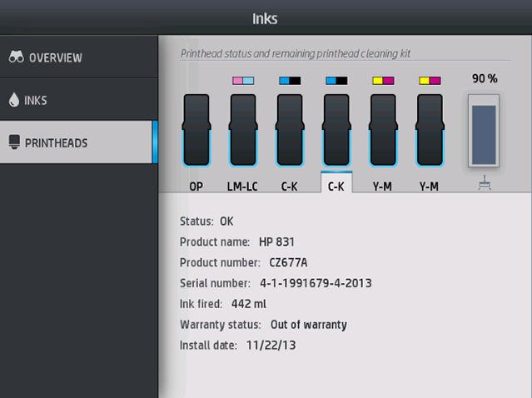Select the Printheads section
Viewport: 532px width, 398px height.
pos(79,142)
